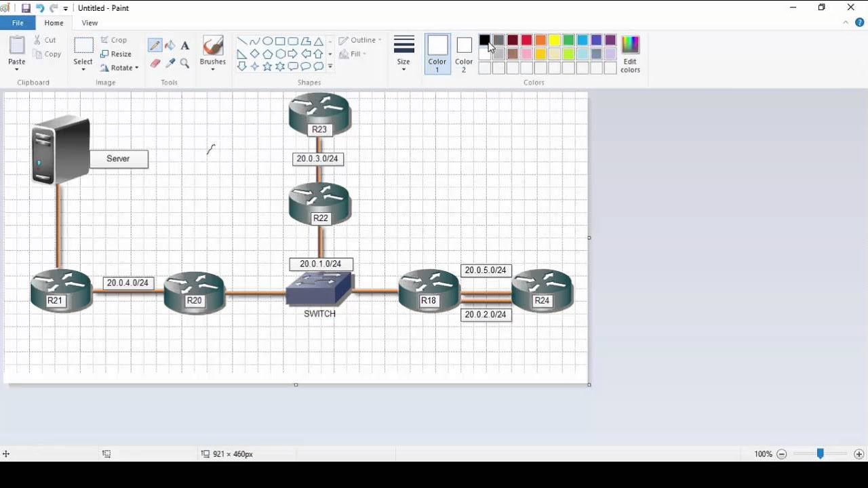Click Save icon in quick access toolbar
Image resolution: width=868 pixels, height=488 pixels.
[x=26, y=8]
